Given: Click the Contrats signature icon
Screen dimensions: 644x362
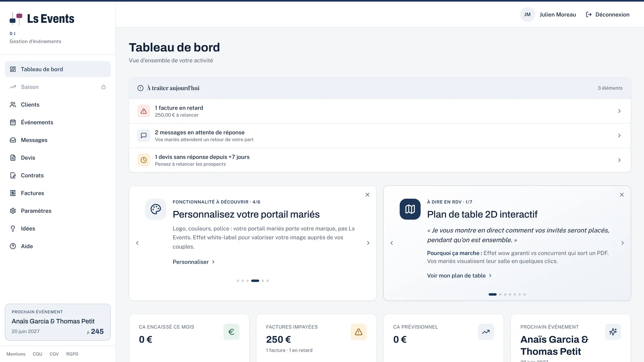Looking at the screenshot, I should 13,175.
